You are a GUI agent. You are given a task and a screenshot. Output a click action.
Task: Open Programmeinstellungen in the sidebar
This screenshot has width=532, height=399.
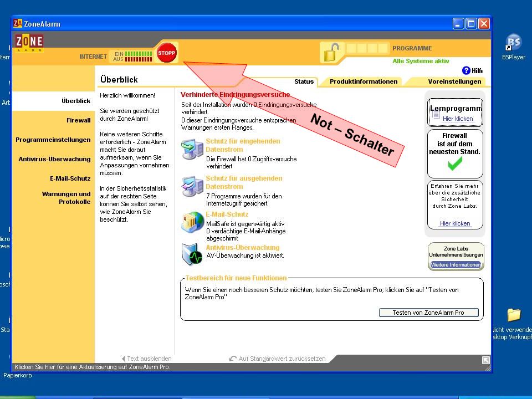coord(53,140)
